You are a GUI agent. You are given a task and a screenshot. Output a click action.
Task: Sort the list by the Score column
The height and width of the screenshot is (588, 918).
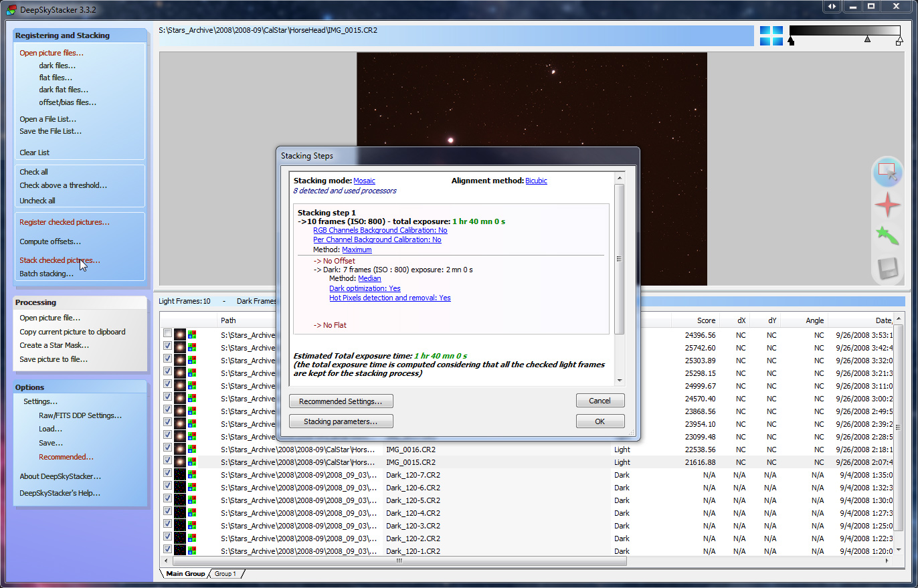click(x=695, y=320)
